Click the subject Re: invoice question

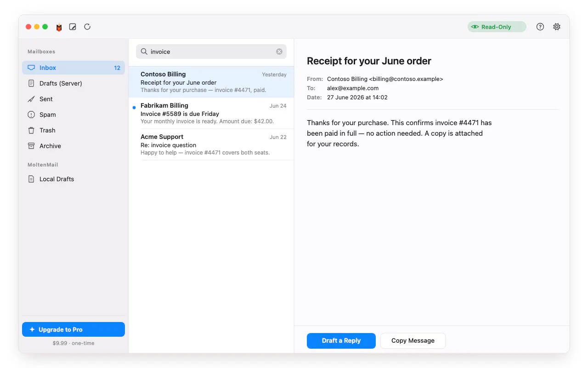coord(168,145)
